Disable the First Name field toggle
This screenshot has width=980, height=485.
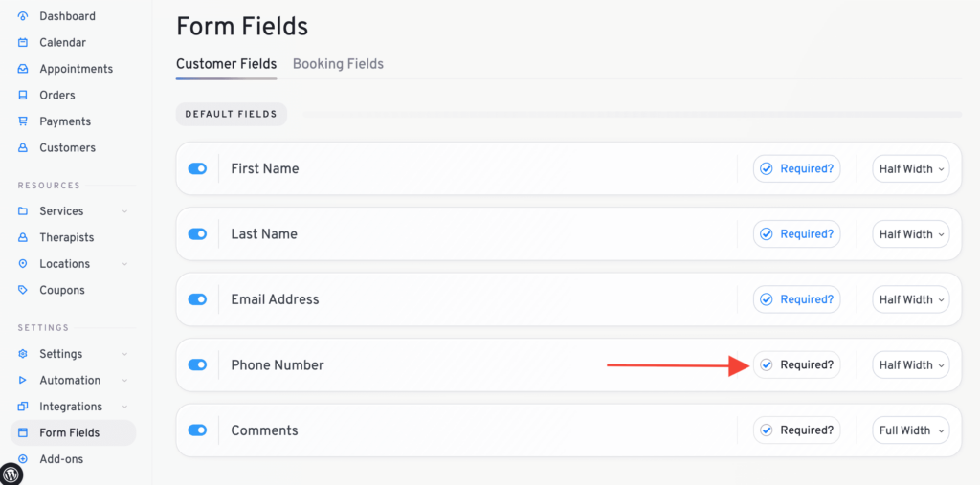(x=198, y=168)
